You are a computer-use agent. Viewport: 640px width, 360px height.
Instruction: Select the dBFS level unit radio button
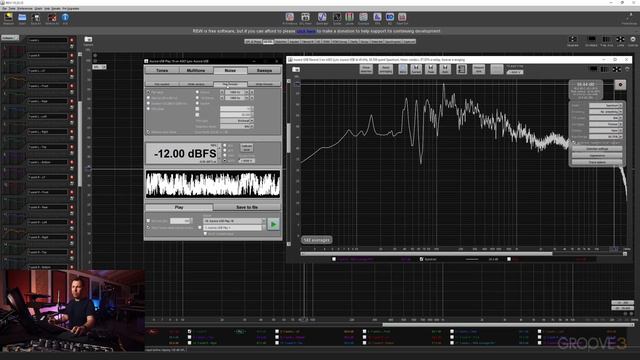(x=224, y=161)
